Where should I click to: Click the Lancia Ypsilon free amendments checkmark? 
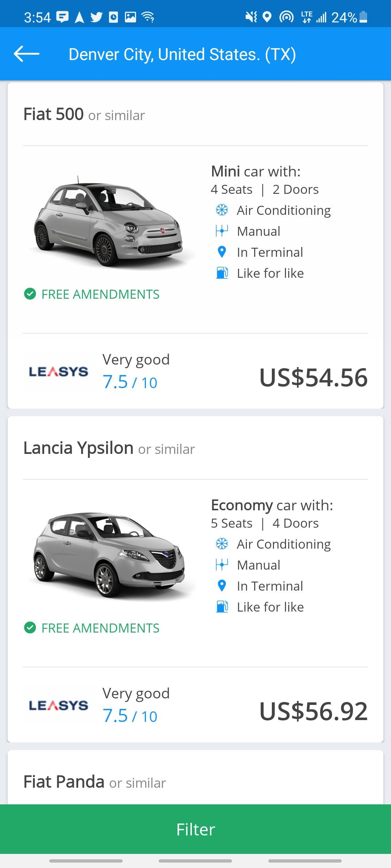coord(30,628)
